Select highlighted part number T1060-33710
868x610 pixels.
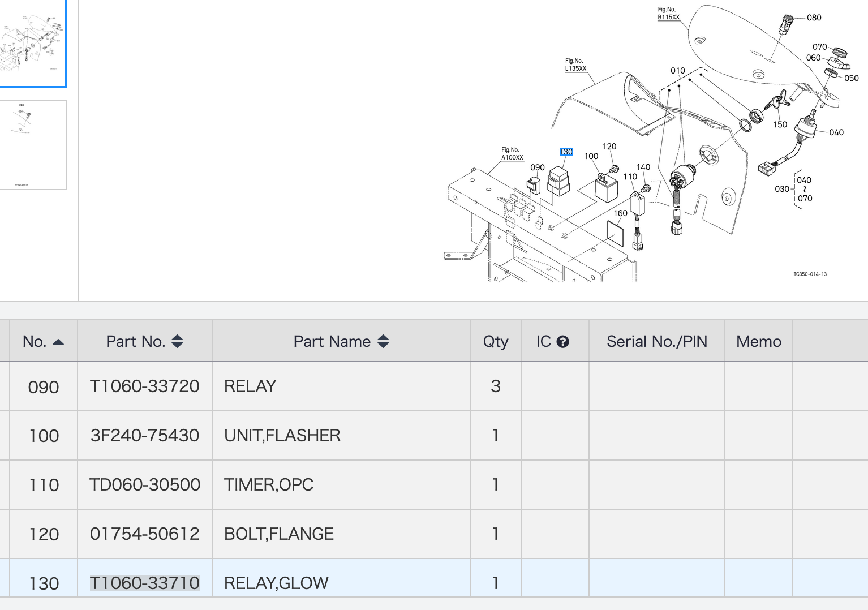point(145,583)
